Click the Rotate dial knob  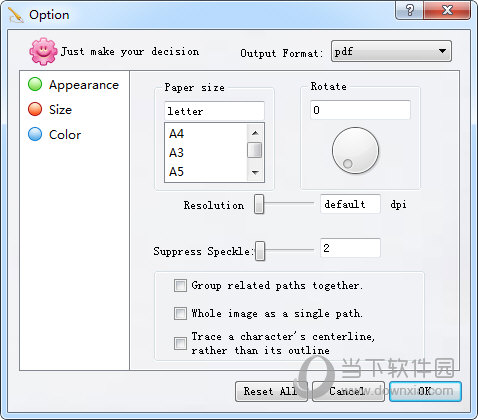pos(355,150)
